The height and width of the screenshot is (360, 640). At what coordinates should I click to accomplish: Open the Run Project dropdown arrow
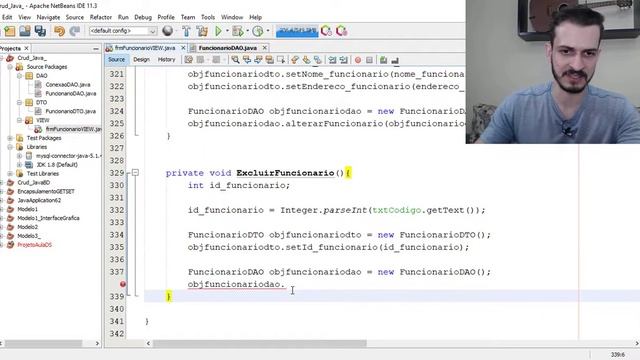click(227, 31)
